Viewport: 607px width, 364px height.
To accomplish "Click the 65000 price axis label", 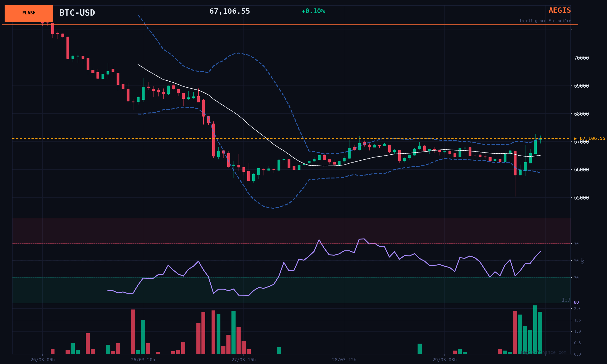I will pyautogui.click(x=581, y=198).
